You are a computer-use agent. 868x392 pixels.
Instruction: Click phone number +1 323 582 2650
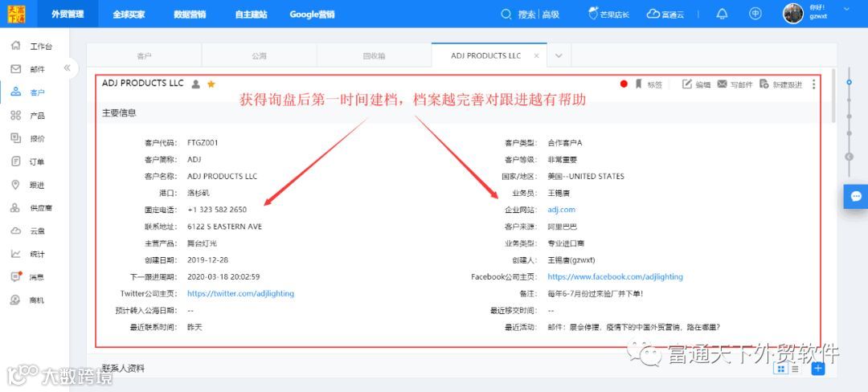point(217,210)
